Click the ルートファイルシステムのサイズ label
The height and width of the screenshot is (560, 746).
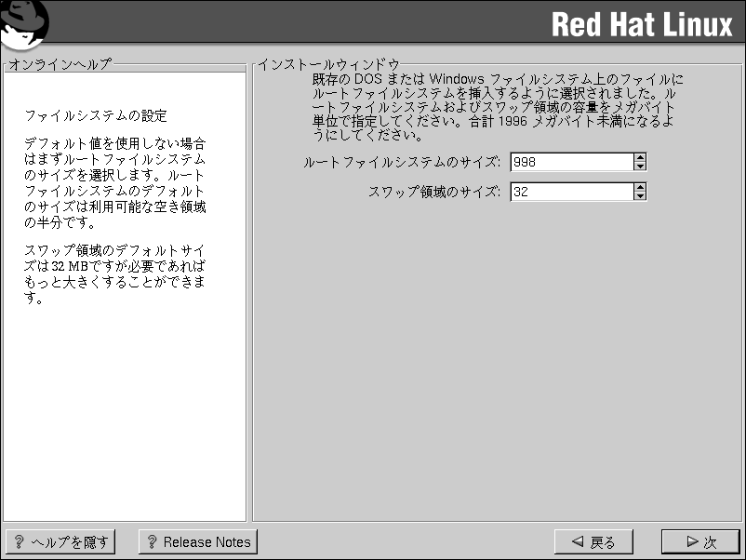[x=402, y=162]
